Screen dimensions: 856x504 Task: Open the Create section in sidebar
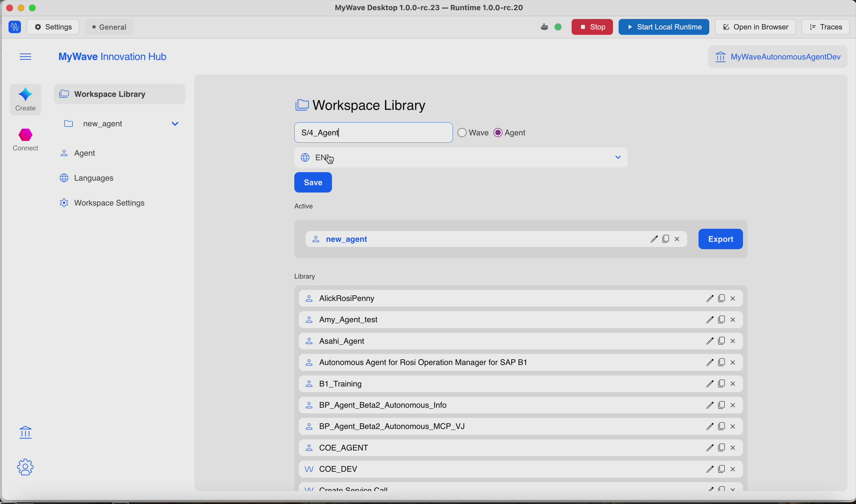click(x=25, y=99)
